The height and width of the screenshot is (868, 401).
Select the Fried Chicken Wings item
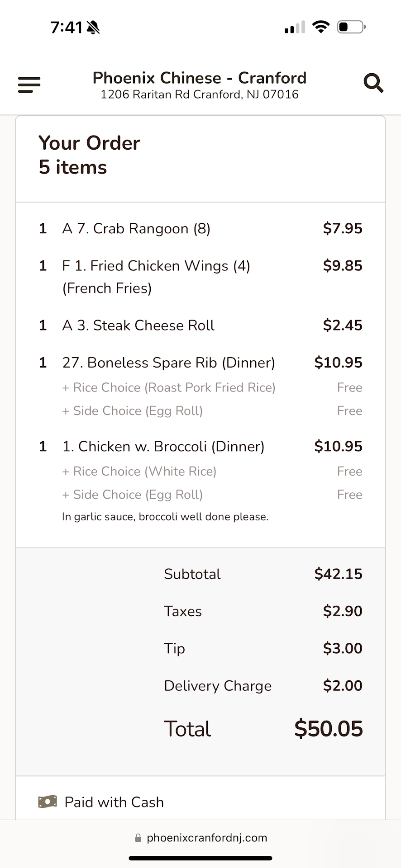(x=156, y=266)
